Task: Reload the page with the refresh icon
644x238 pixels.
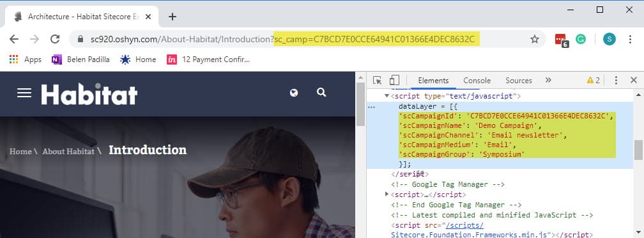Action: [55, 39]
